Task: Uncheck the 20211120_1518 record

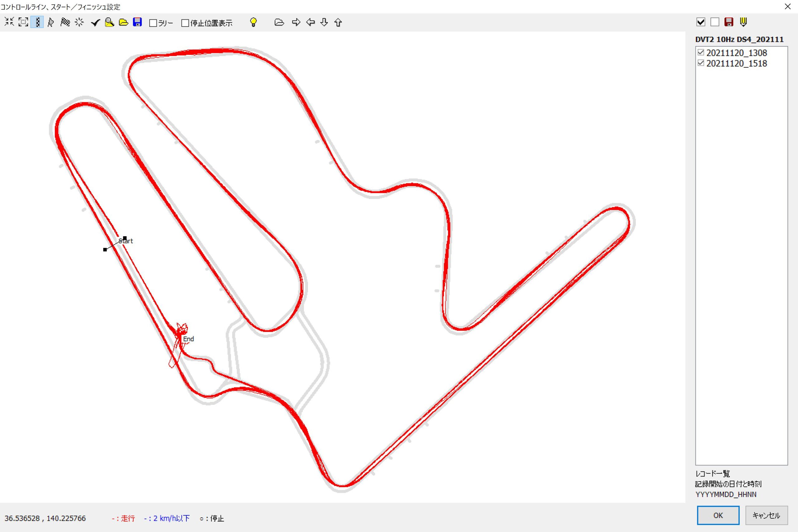Action: point(701,63)
